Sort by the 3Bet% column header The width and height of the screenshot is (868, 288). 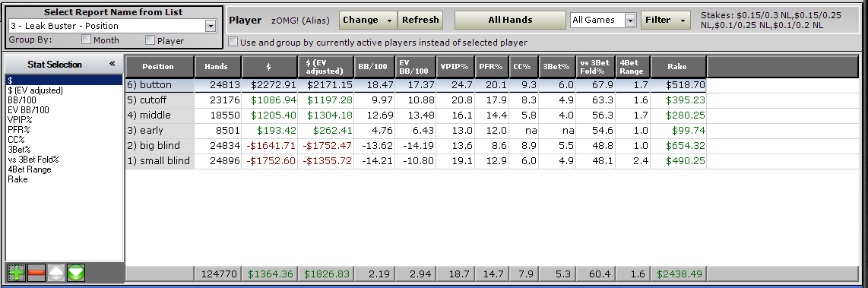tap(557, 66)
